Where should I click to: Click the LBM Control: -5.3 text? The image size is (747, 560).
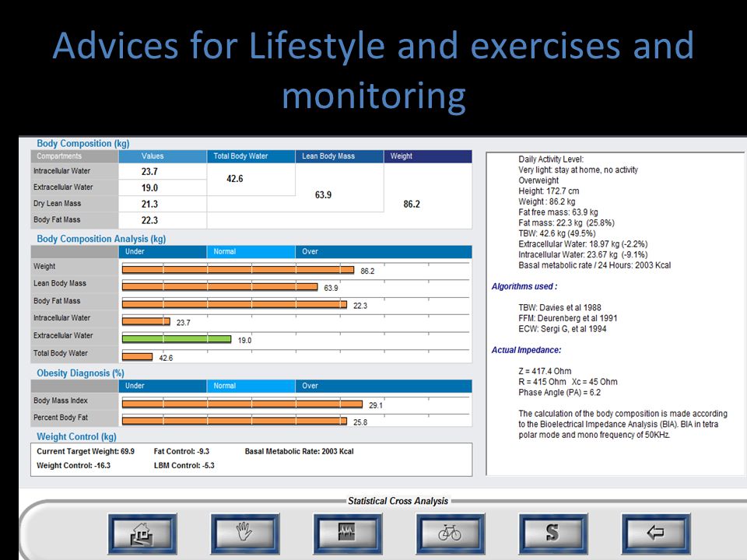click(184, 465)
